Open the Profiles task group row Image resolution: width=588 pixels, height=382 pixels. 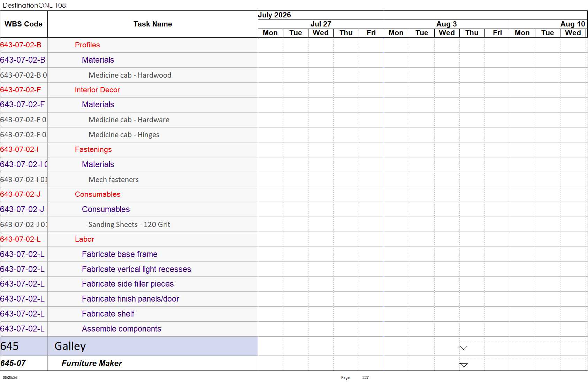click(129, 45)
